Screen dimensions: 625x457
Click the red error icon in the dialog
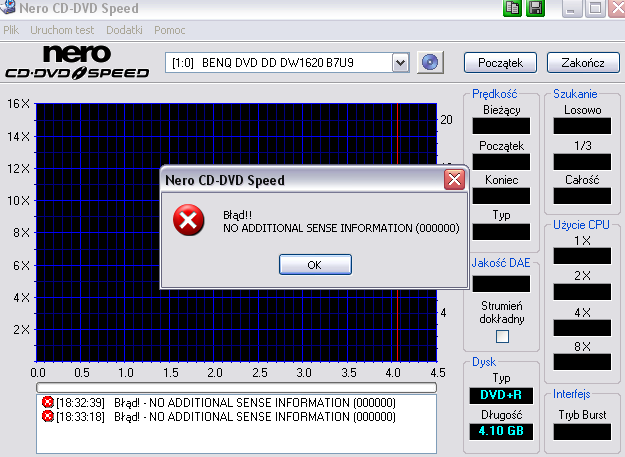click(189, 220)
